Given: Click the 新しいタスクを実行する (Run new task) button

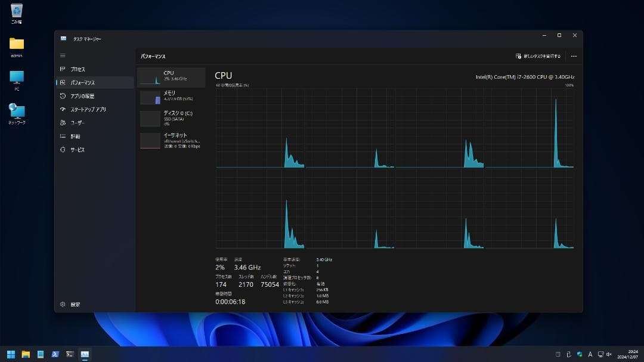Looking at the screenshot, I should [538, 56].
